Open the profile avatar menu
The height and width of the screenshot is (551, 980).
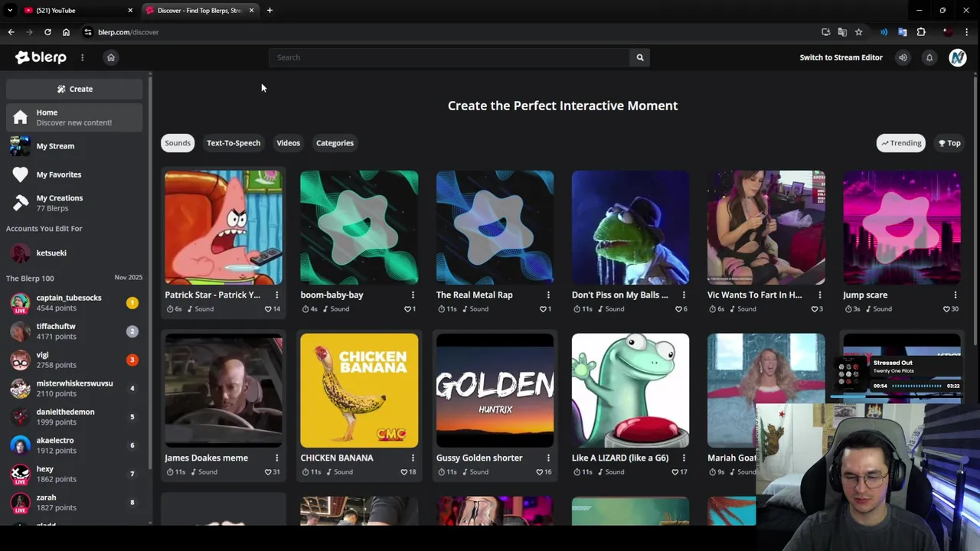coord(957,57)
